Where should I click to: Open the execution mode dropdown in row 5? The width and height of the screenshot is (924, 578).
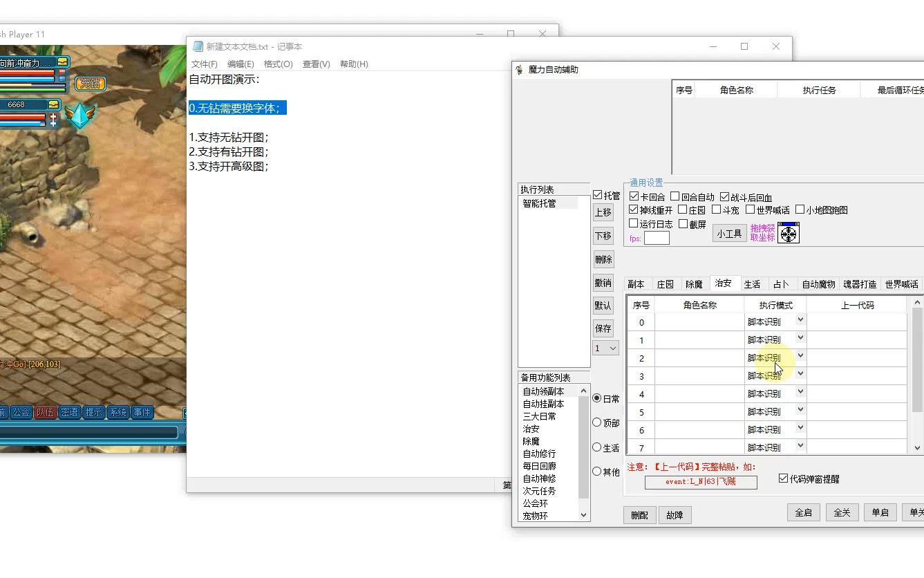click(x=800, y=410)
